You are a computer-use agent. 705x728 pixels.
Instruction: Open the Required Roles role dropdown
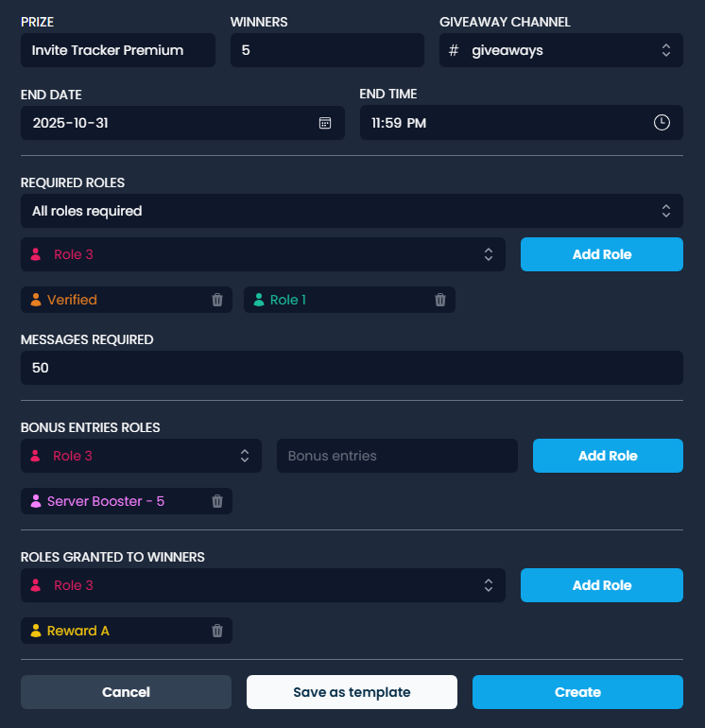coord(263,254)
